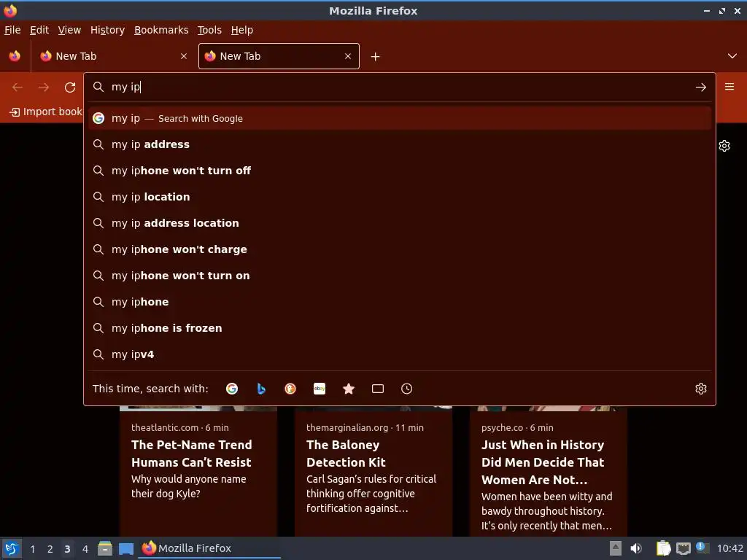
Task: Search this time with Bing
Action: [x=261, y=389]
